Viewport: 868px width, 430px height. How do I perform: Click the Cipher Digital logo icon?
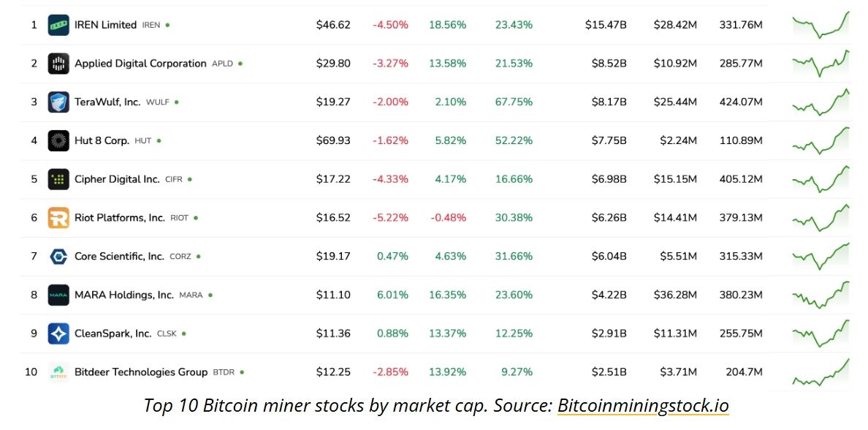(x=58, y=179)
